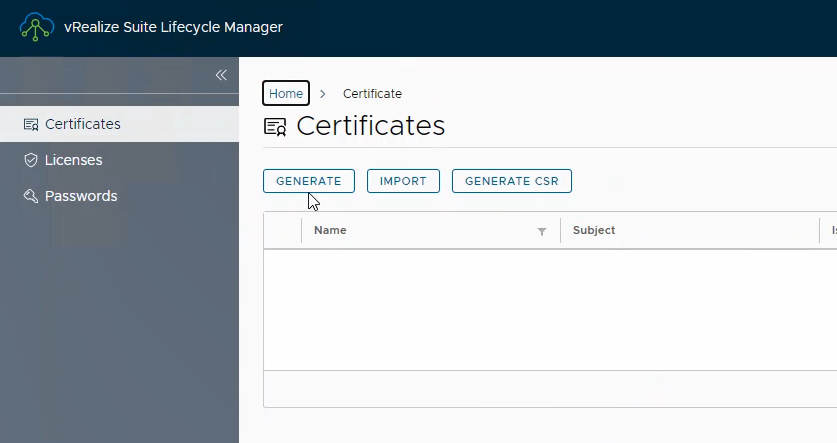Click the Licenses shield icon
837x443 pixels.
(31, 160)
